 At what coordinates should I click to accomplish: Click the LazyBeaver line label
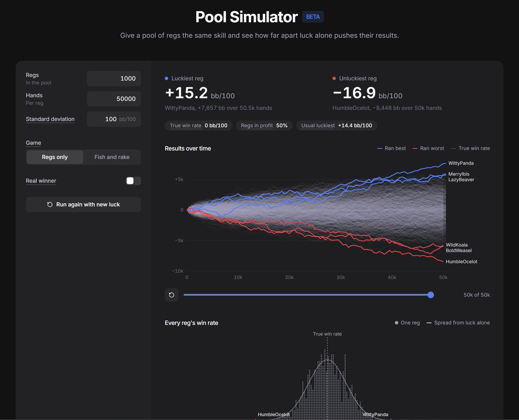[461, 180]
